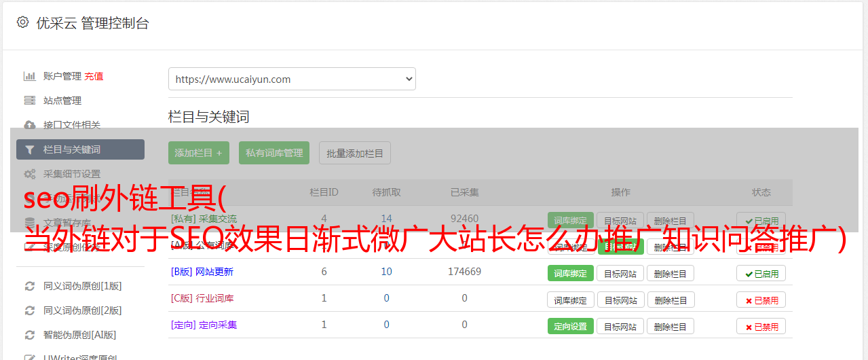
Task: Click the refresh icon for 同义词伪原创[2版]
Action: [29, 310]
